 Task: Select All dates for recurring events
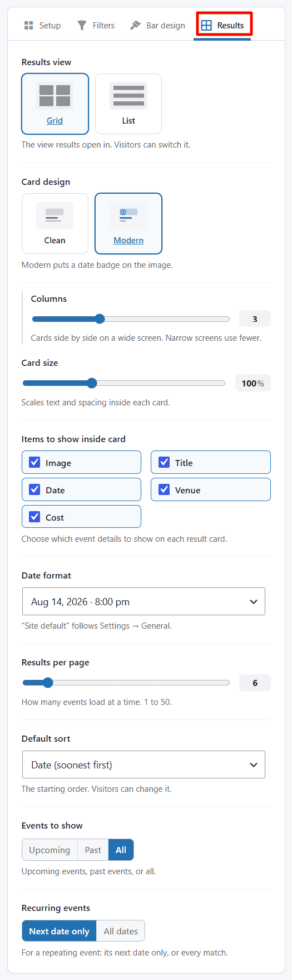pyautogui.click(x=121, y=931)
